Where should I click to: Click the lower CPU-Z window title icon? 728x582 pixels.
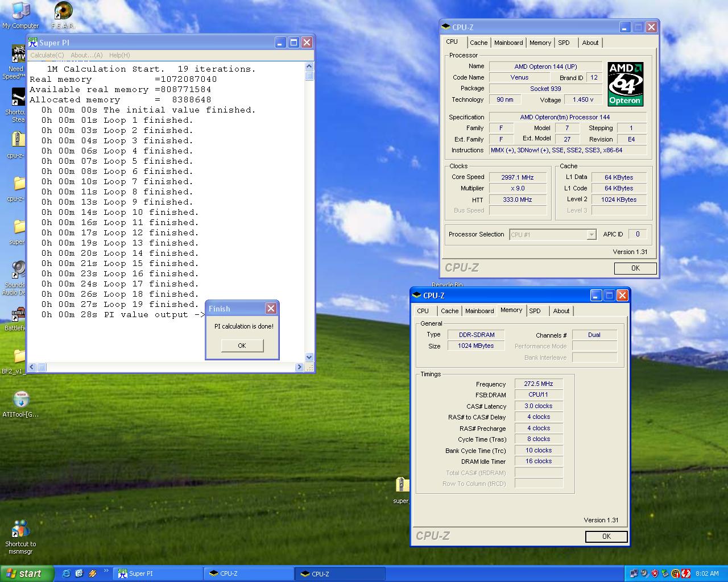point(417,295)
